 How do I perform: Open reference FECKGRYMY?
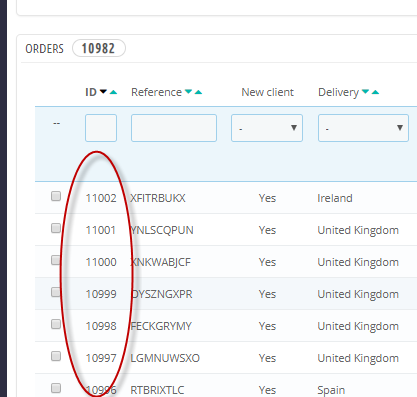pyautogui.click(x=161, y=326)
